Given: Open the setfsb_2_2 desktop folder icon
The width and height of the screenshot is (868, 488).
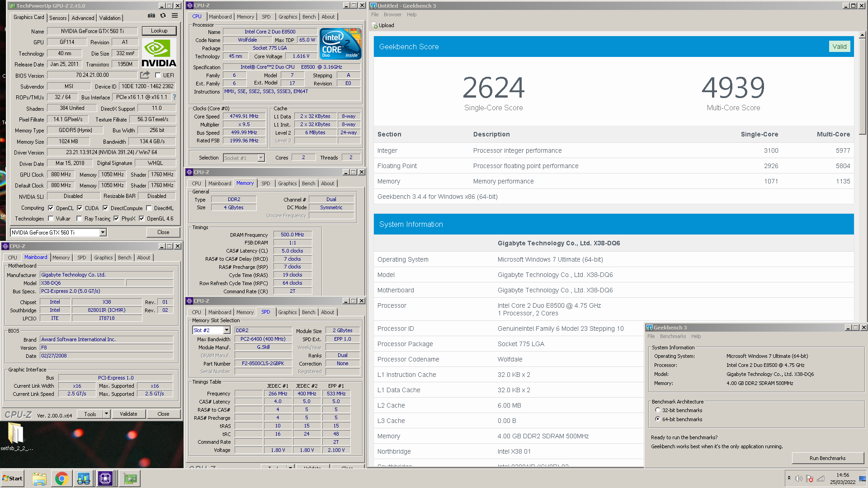Looking at the screenshot, I should pyautogui.click(x=16, y=434).
